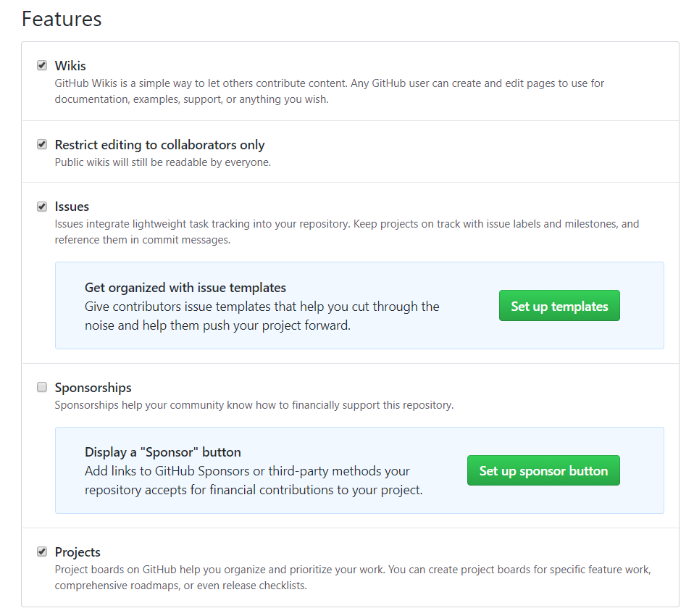694x616 pixels.
Task: Enable the Sponsorships checkbox
Action: click(42, 388)
